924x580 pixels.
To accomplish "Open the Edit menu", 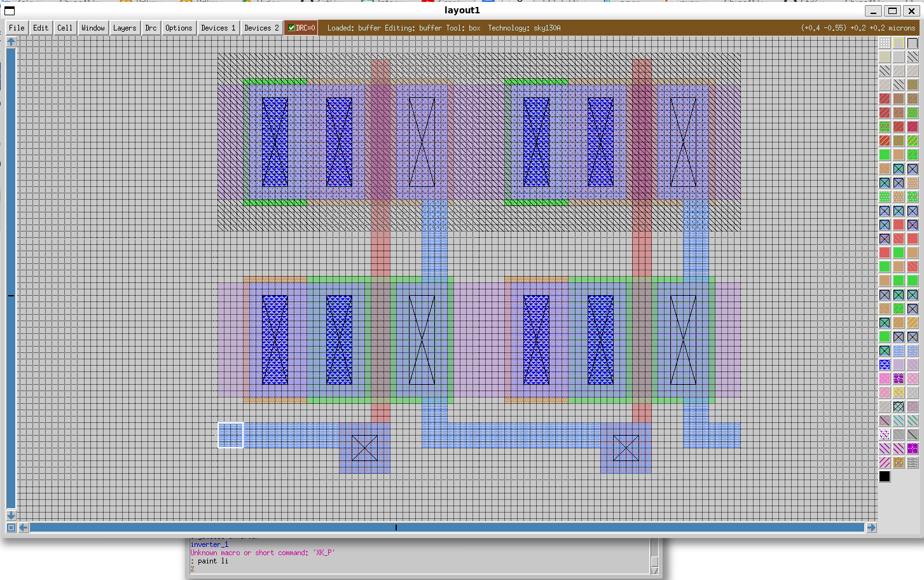I will [41, 28].
